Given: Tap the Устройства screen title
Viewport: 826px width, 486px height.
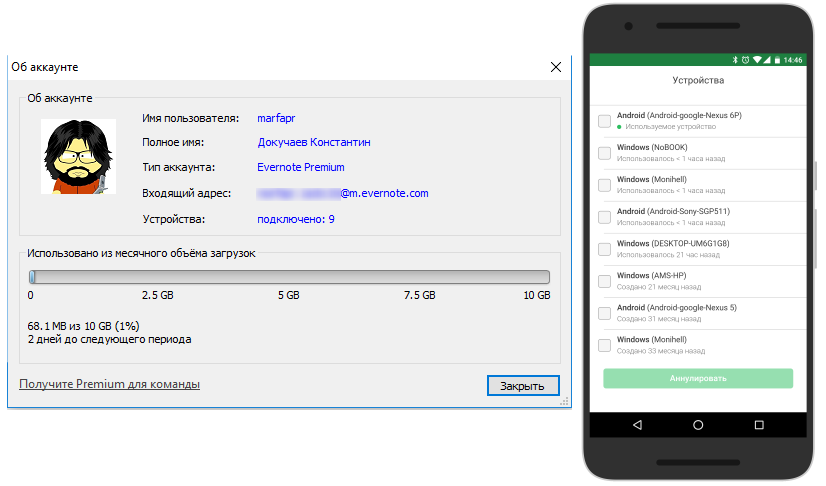Looking at the screenshot, I should [698, 81].
